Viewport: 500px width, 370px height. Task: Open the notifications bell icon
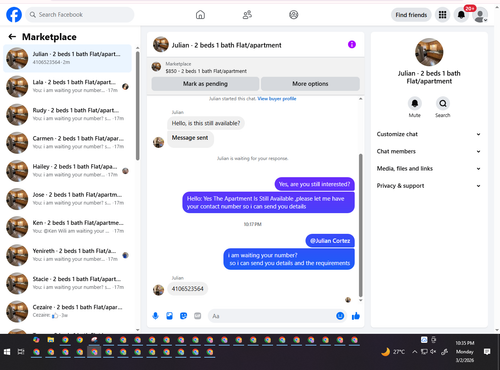tap(461, 15)
